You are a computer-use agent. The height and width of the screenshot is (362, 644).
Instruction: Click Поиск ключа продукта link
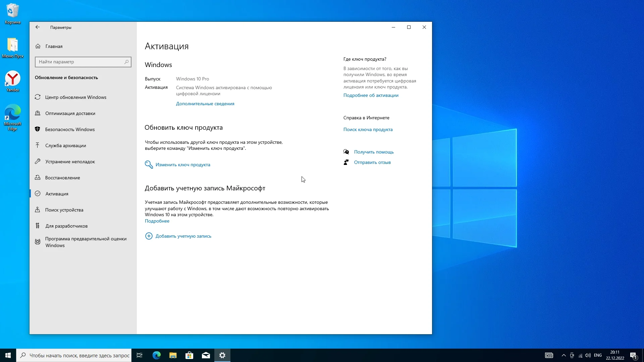368,129
